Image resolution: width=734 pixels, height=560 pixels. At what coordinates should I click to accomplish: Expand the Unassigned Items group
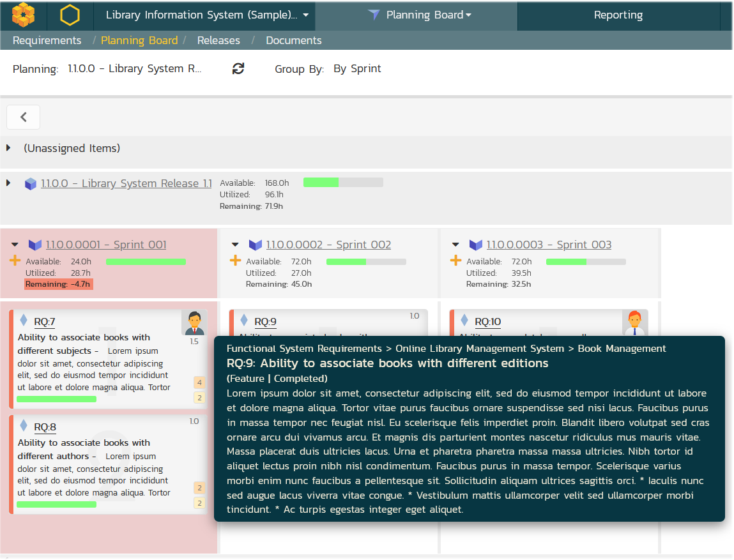pos(9,148)
